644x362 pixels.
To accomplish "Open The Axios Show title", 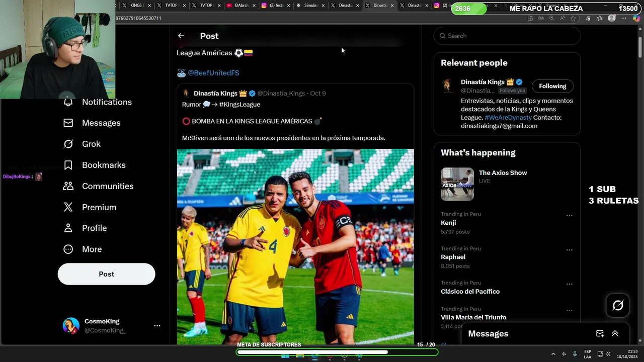I will 503,173.
